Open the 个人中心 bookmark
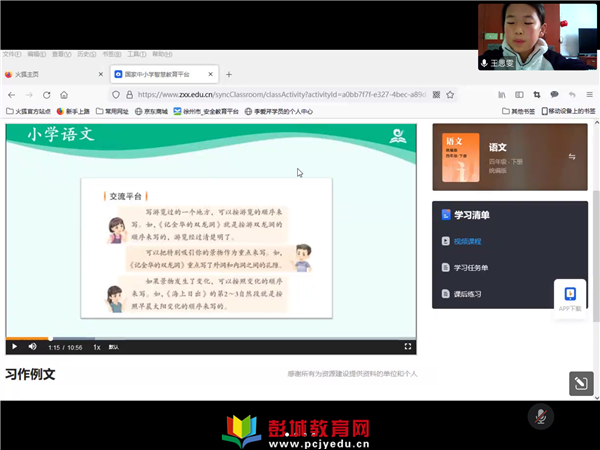The width and height of the screenshot is (600, 450). [x=279, y=111]
